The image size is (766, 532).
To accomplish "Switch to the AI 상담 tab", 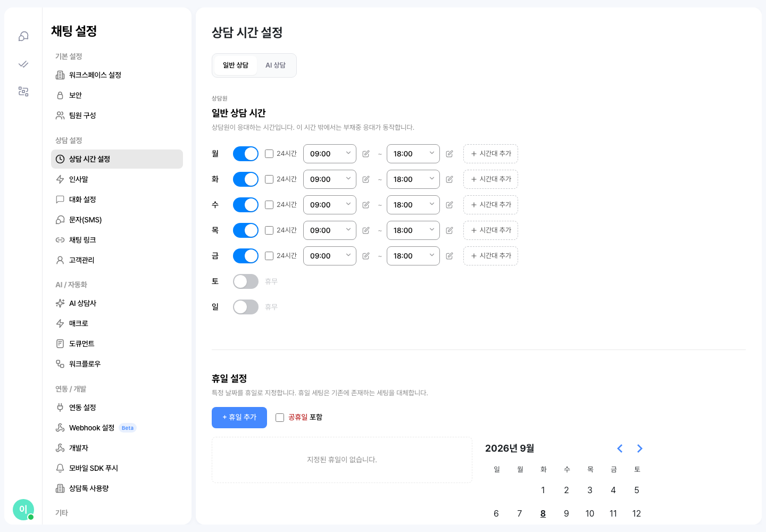I will (x=276, y=65).
